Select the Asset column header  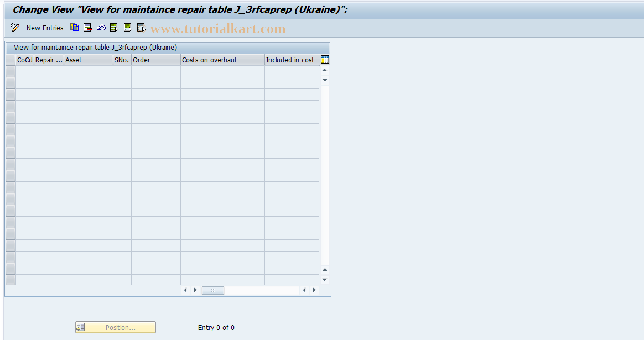pyautogui.click(x=89, y=60)
